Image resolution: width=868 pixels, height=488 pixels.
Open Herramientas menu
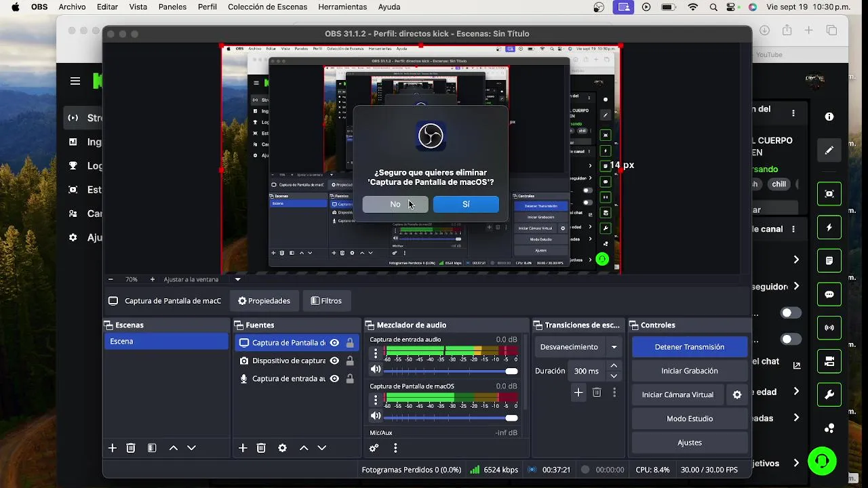[x=342, y=7]
